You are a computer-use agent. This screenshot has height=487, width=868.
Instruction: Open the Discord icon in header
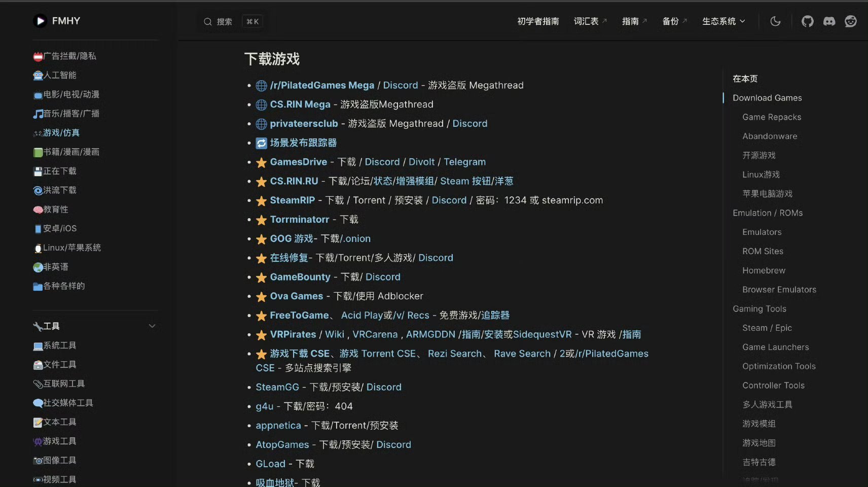(x=829, y=21)
